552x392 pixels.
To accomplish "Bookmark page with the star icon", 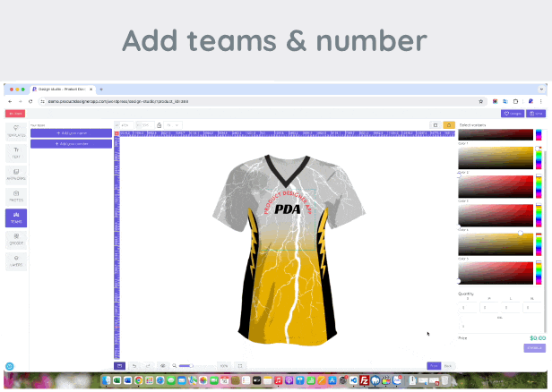I will 481,101.
